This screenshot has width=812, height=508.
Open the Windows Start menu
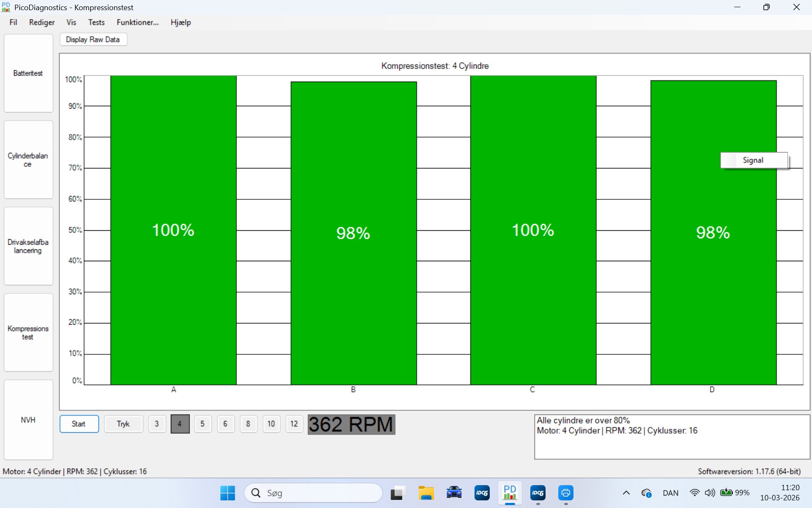(x=228, y=493)
